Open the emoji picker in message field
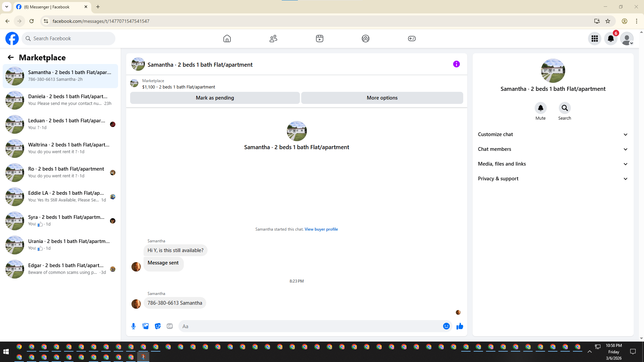Viewport: 644px width, 362px height. (x=446, y=326)
